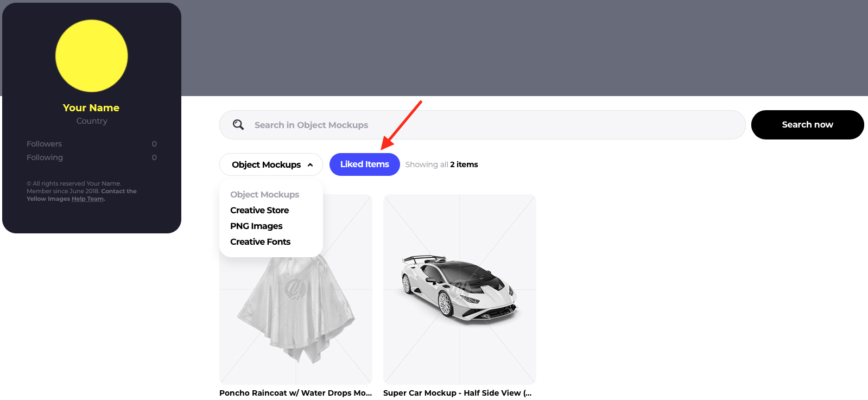
Task: Click Super Car Mockup - Half Side View title
Action: (x=458, y=393)
